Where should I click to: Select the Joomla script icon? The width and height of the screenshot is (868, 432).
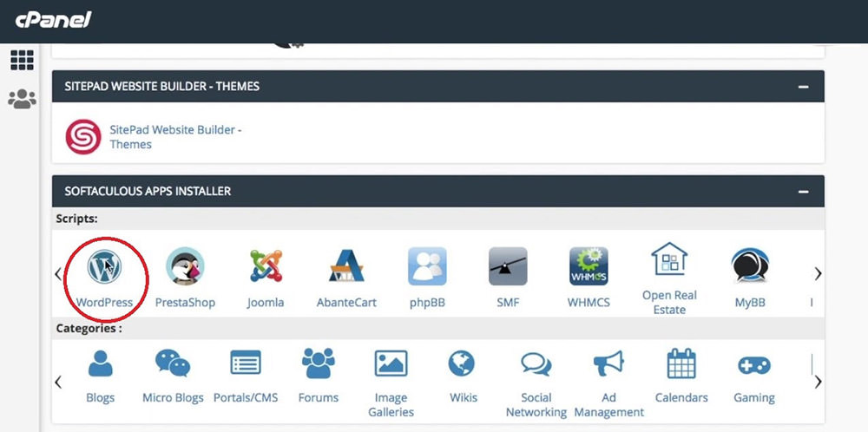(266, 266)
